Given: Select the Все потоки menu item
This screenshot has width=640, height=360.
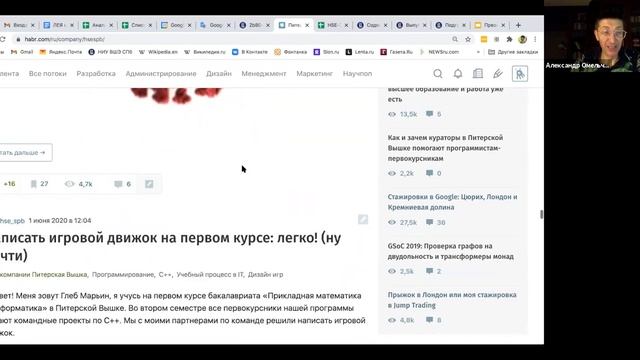Looking at the screenshot, I should pos(48,74).
